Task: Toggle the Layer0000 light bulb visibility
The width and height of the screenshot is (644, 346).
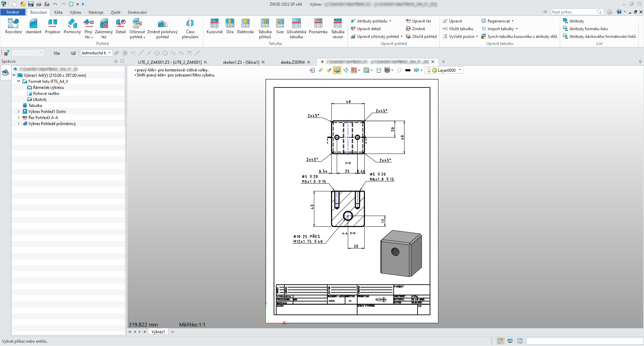Action: 429,70
